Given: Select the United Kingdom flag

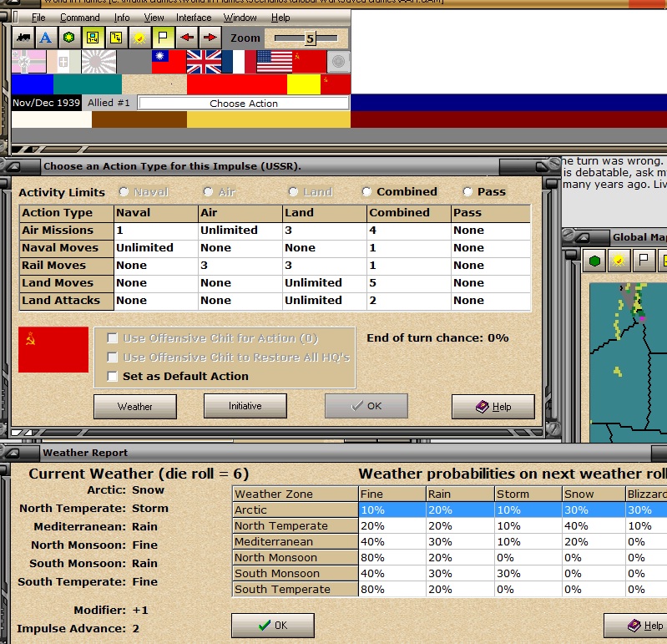Looking at the screenshot, I should tap(204, 62).
